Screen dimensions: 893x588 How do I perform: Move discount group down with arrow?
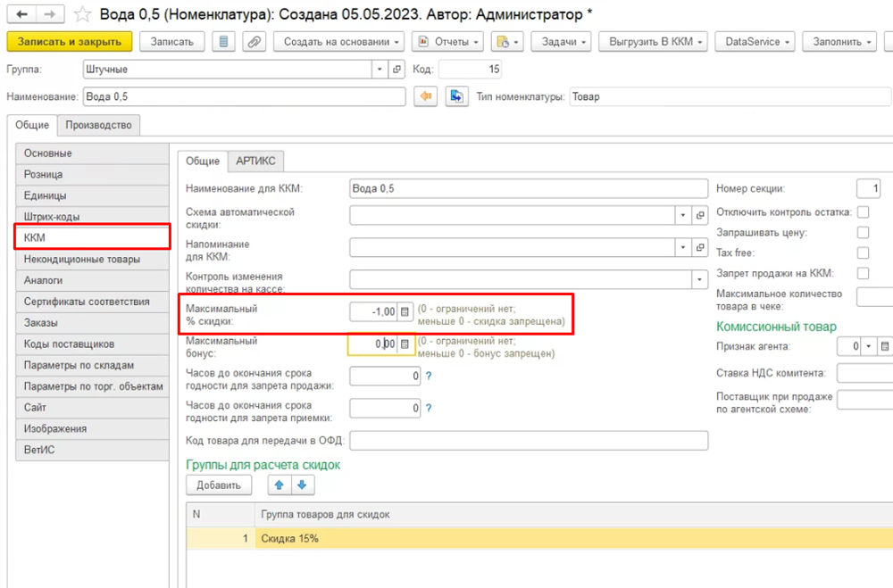click(x=302, y=485)
